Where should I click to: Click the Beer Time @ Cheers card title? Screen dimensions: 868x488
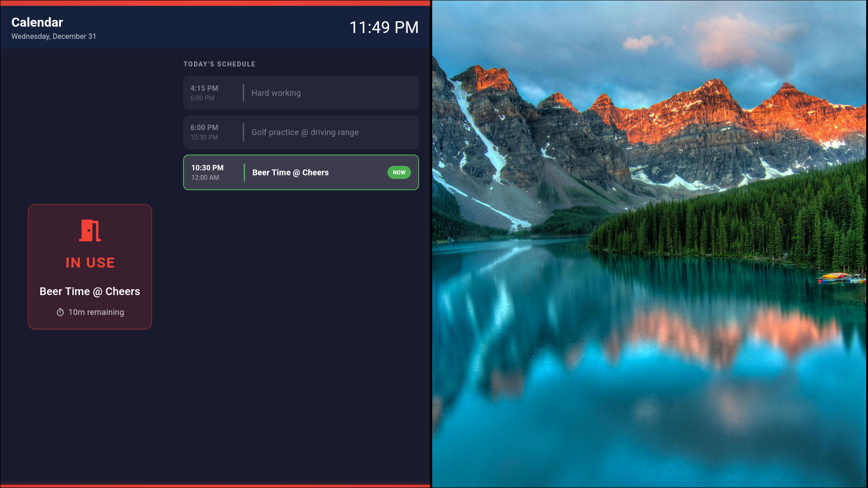point(90,291)
